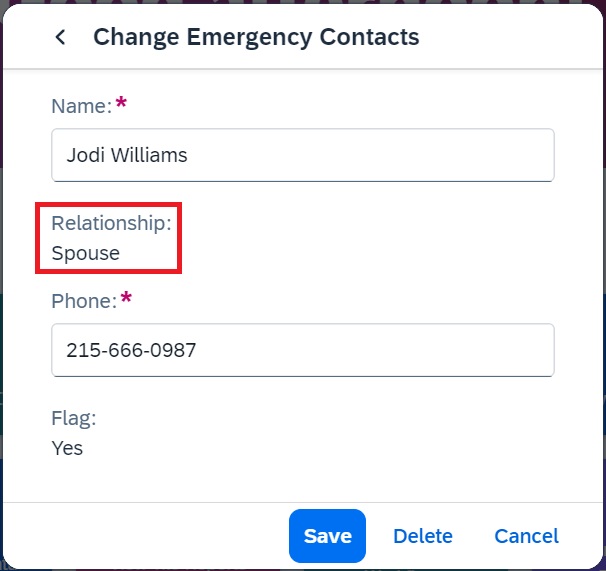Click empty space right of Spouse value
The height and width of the screenshot is (571, 606).
click(367, 254)
